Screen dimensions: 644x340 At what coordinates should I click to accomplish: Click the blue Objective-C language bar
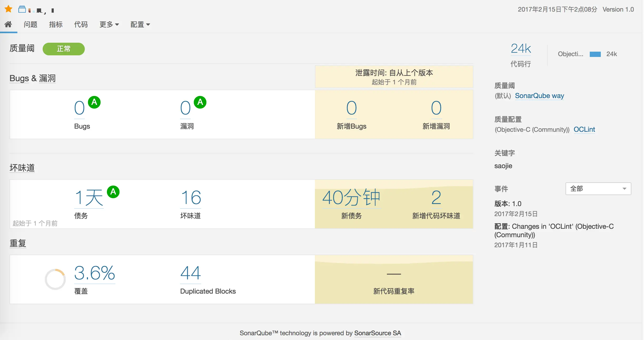pos(595,54)
